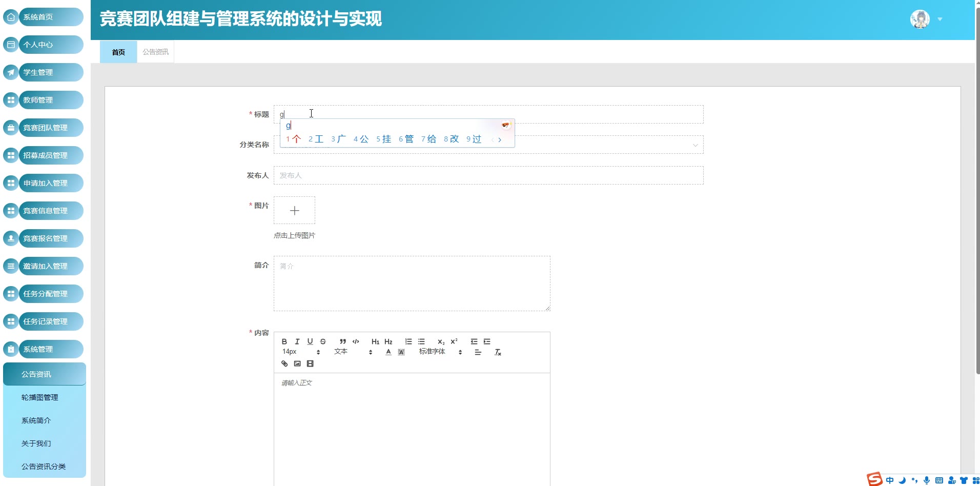The height and width of the screenshot is (486, 980).
Task: Click the Sogou input method logo
Action: [874, 479]
